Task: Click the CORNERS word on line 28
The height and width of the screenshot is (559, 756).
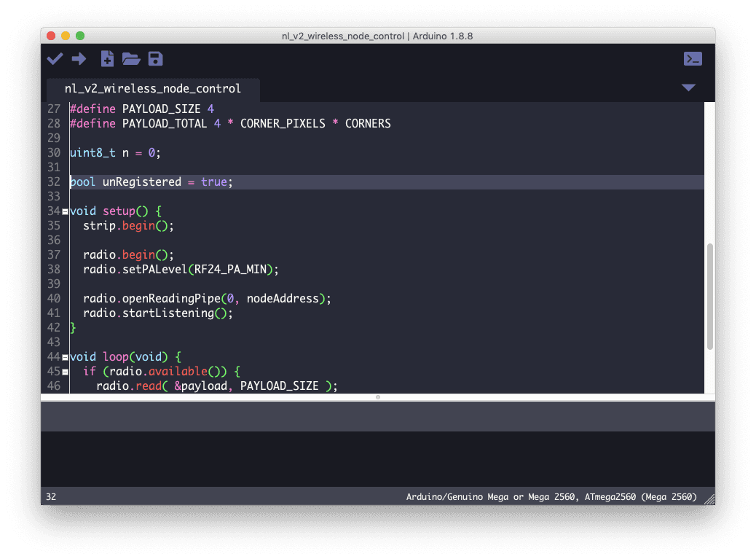Action: pyautogui.click(x=368, y=123)
